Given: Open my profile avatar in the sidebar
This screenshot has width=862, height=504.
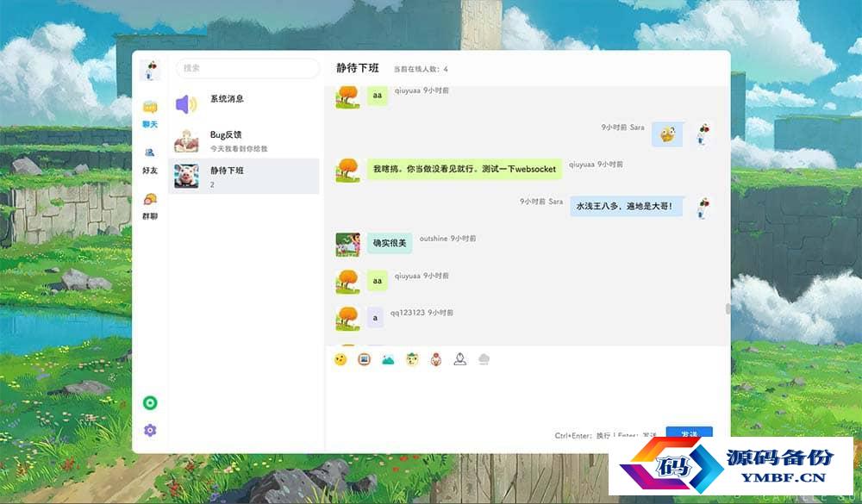Looking at the screenshot, I should (150, 71).
